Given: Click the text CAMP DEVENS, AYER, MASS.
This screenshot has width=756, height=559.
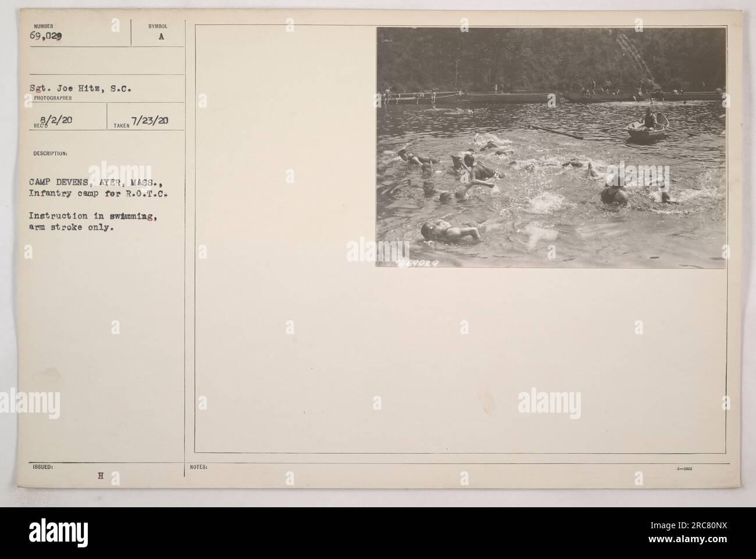Looking at the screenshot, I should click(x=97, y=183).
